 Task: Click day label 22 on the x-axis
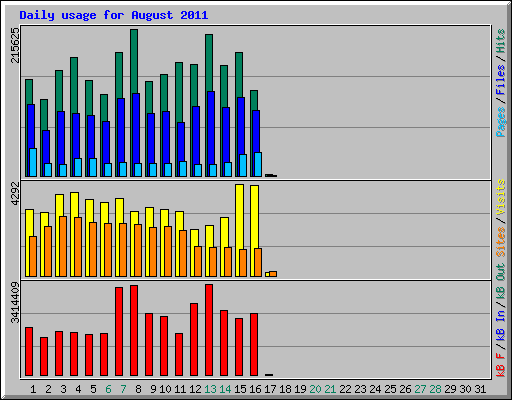pyautogui.click(x=345, y=389)
